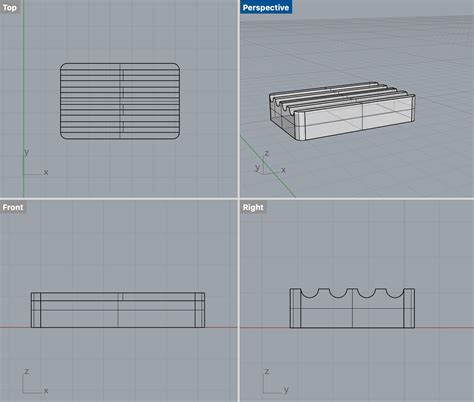The width and height of the screenshot is (474, 402).
Task: Activate the Right viewport title label
Action: (253, 207)
